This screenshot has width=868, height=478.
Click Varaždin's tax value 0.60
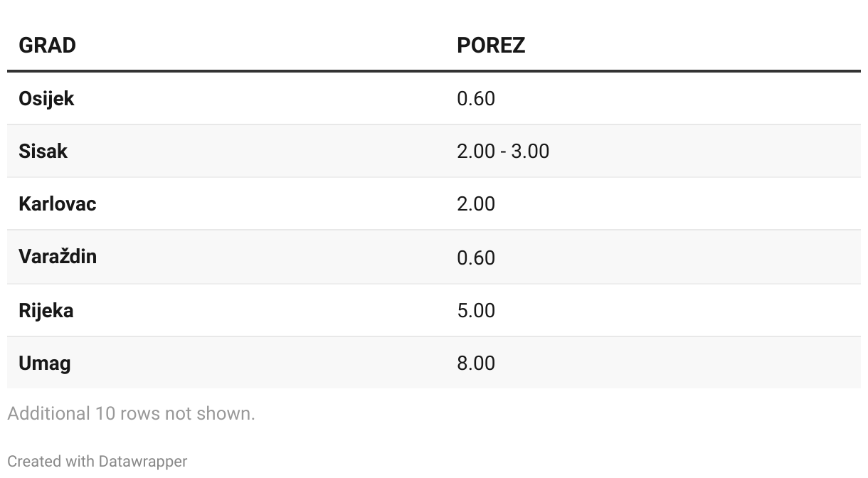coord(475,257)
